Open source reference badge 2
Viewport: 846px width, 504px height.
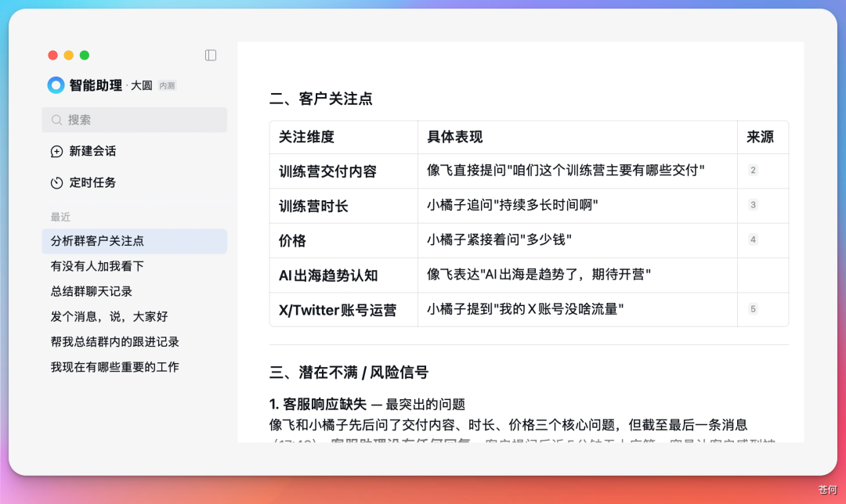754,171
